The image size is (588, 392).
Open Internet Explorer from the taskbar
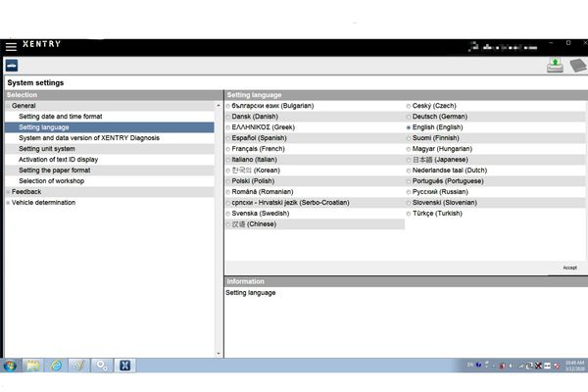(x=56, y=366)
